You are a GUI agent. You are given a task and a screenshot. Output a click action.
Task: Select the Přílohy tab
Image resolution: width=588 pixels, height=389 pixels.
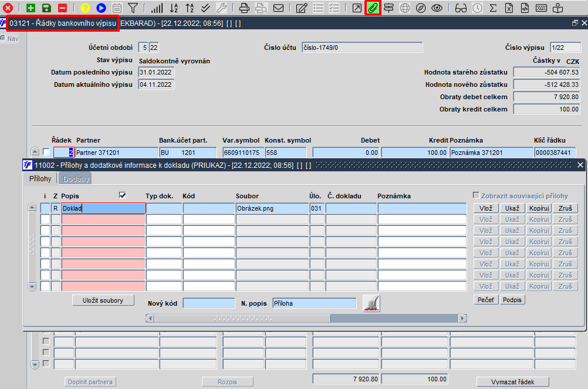tap(40, 179)
